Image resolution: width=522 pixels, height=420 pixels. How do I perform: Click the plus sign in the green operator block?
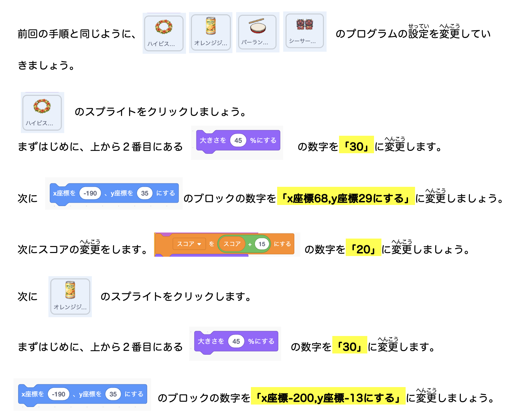click(x=250, y=245)
